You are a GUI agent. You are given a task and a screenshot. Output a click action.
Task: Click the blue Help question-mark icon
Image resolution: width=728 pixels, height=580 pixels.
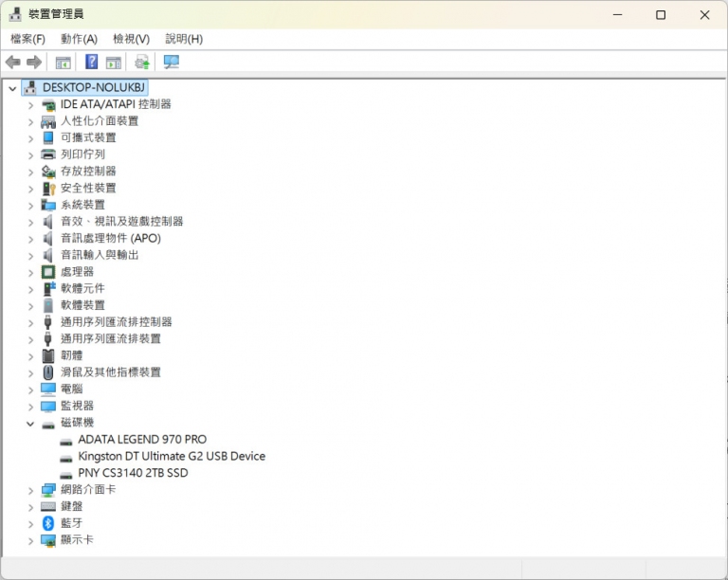[x=91, y=62]
